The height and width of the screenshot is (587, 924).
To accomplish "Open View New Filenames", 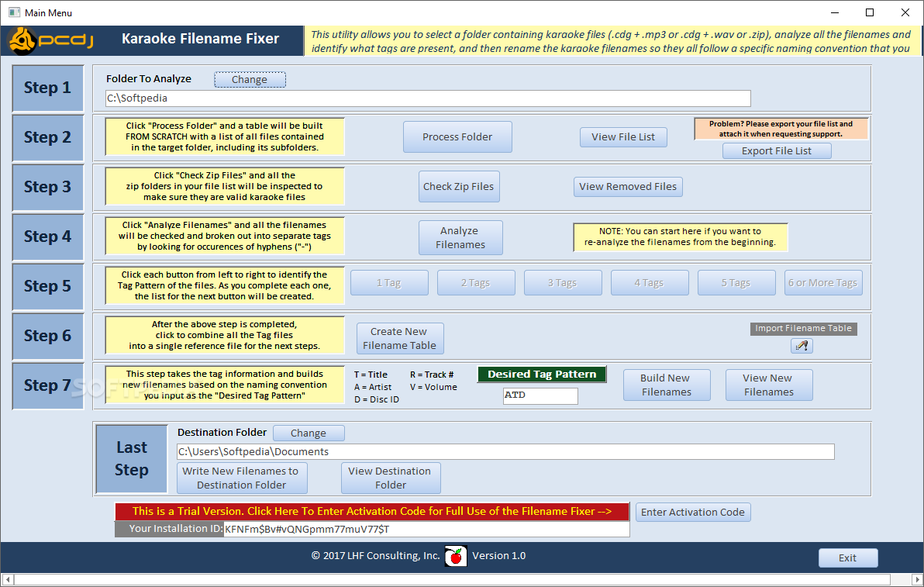I will coord(768,385).
